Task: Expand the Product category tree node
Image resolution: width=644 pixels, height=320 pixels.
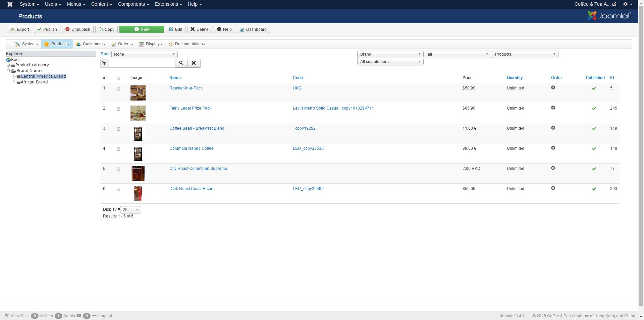Action: click(8, 65)
